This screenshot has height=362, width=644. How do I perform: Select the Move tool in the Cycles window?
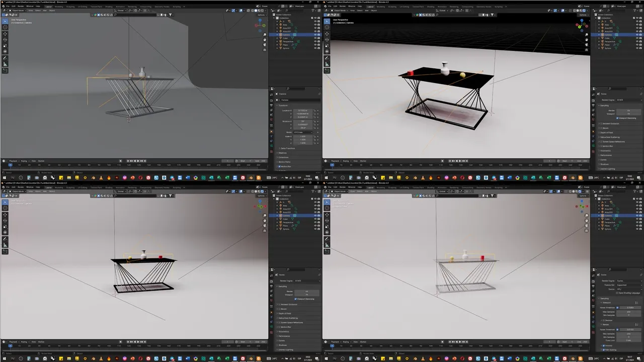coord(327,215)
